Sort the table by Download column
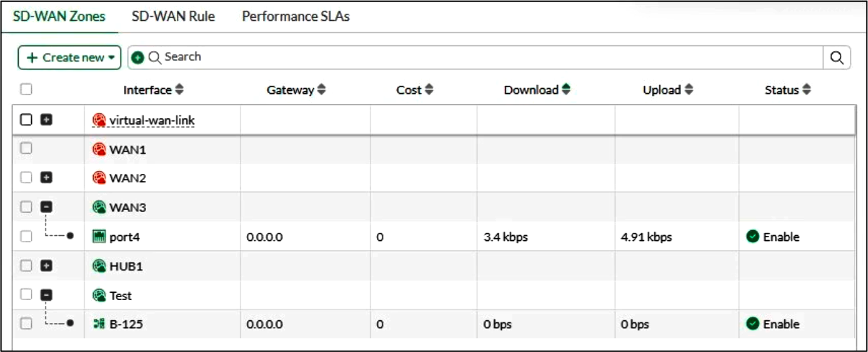 537,90
